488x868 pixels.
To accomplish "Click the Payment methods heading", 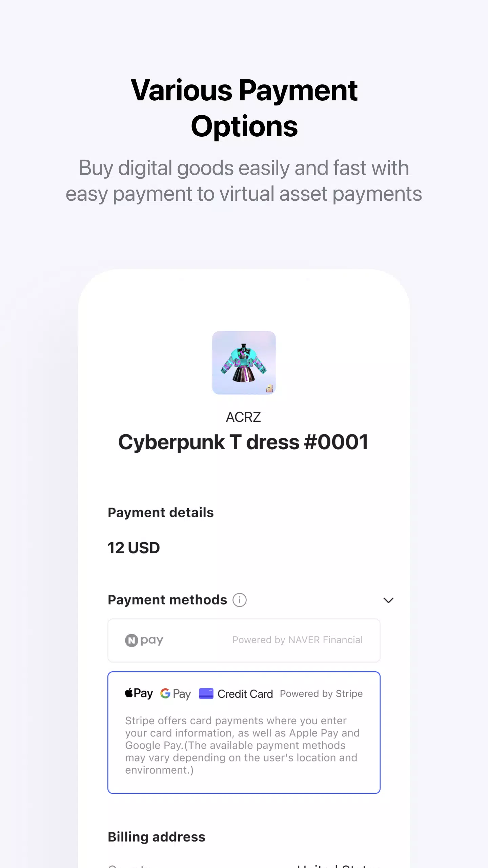I will [x=167, y=600].
